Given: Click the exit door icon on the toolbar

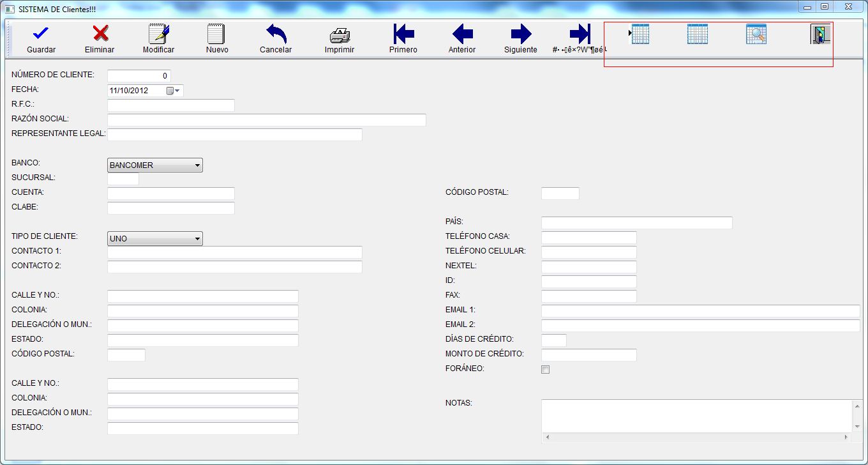Looking at the screenshot, I should (819, 34).
